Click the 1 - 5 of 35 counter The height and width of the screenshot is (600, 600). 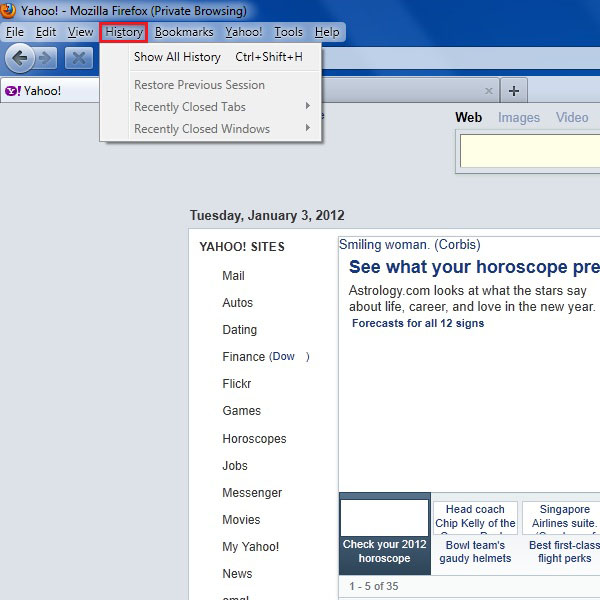373,586
